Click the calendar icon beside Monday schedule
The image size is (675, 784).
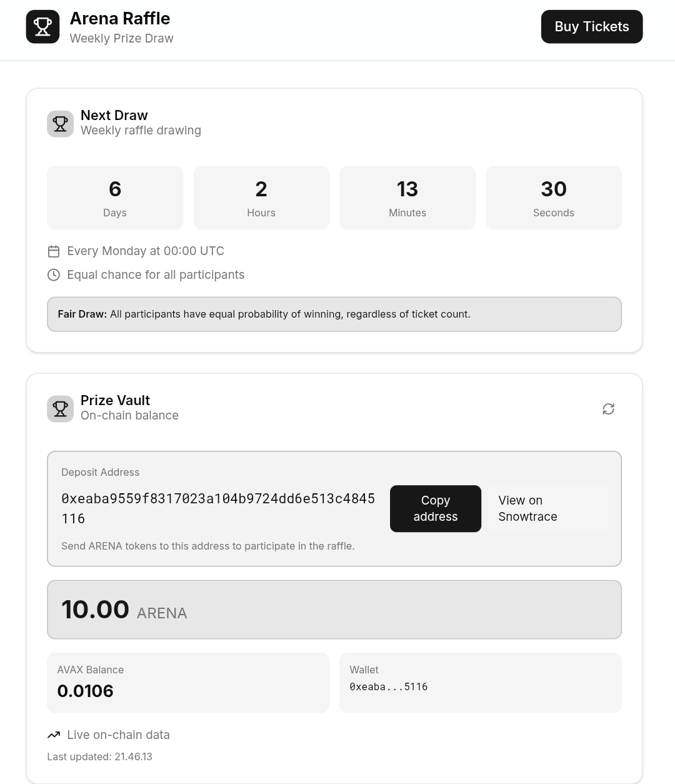click(54, 251)
